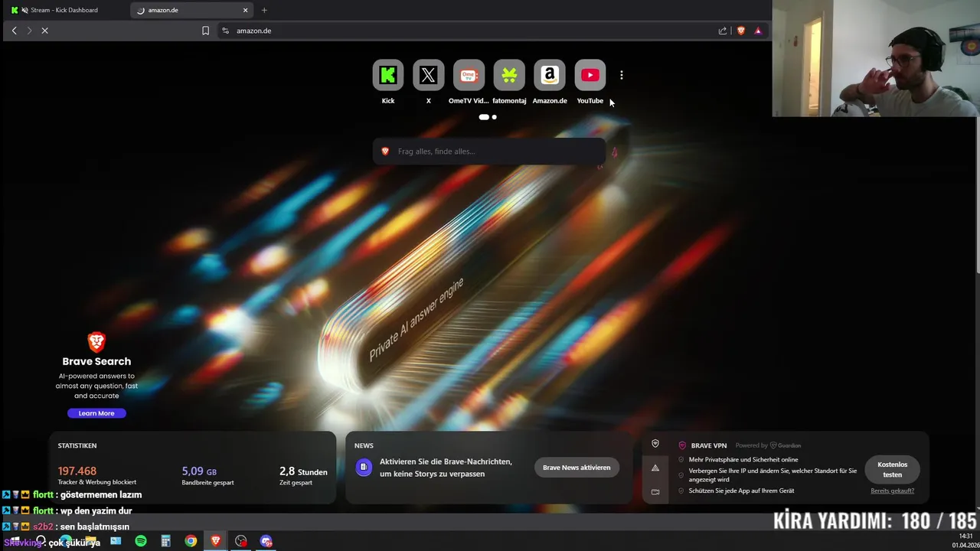
Task: Unmute the Kick Dashboard tab audio icon
Action: [24, 10]
